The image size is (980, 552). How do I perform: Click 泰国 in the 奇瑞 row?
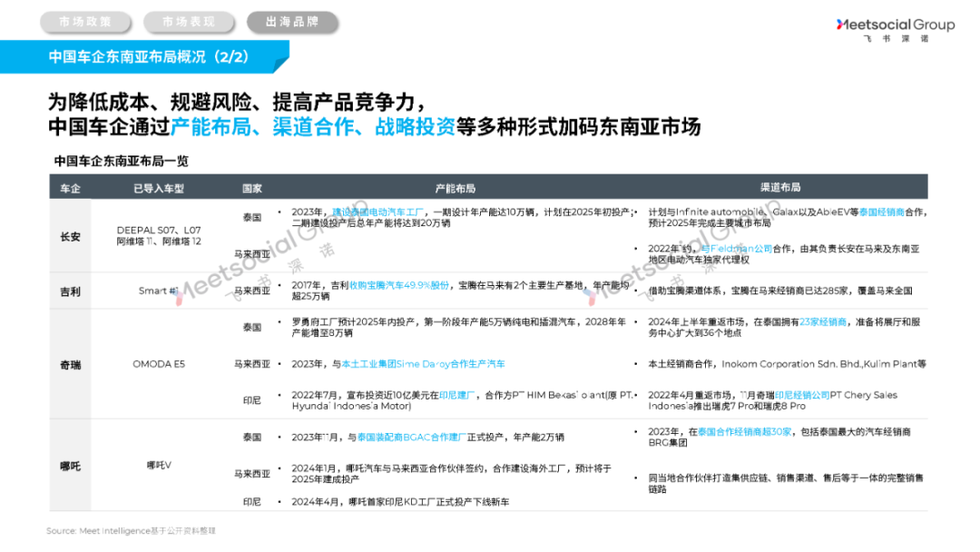252,327
